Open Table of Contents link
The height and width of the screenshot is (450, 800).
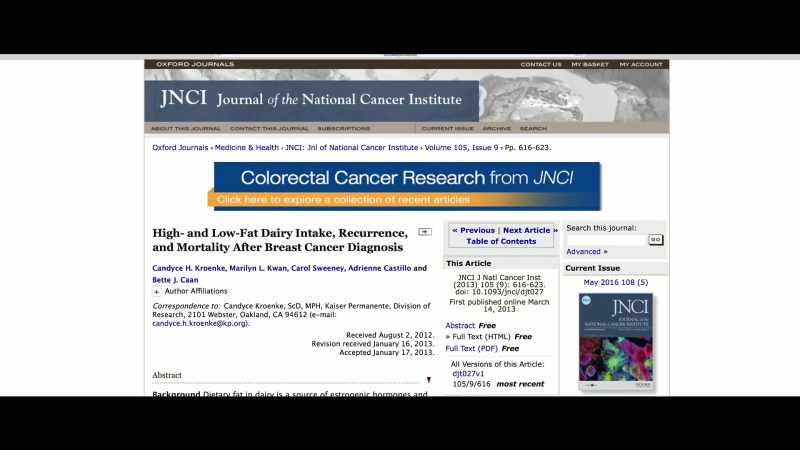tap(501, 241)
